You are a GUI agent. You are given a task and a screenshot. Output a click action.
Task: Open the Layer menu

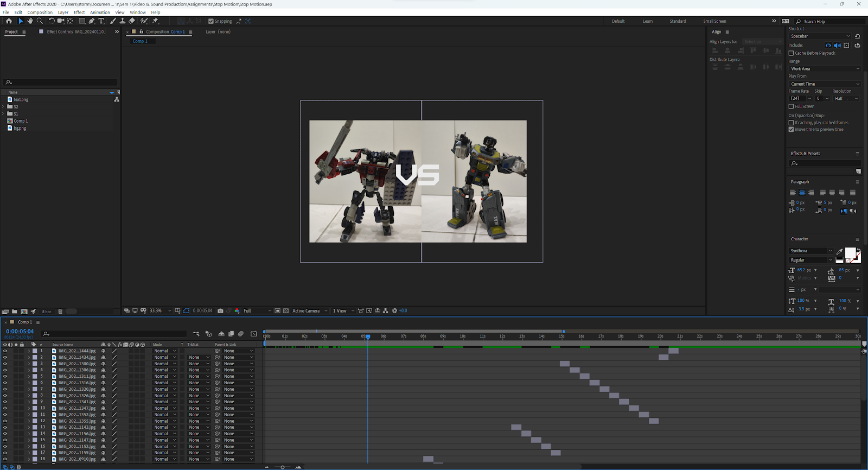[63, 12]
